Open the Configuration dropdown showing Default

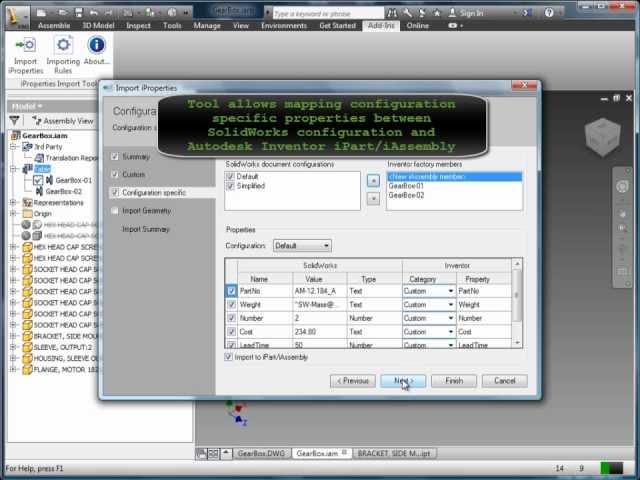click(x=302, y=246)
